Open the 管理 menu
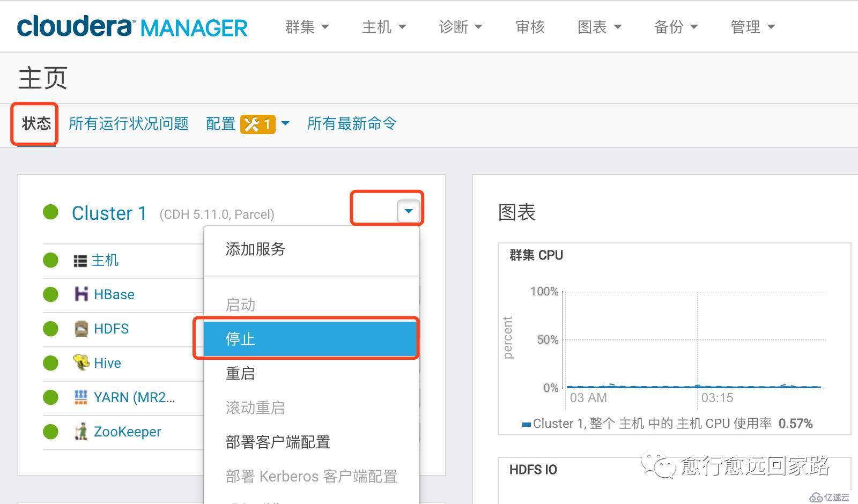 [x=752, y=27]
